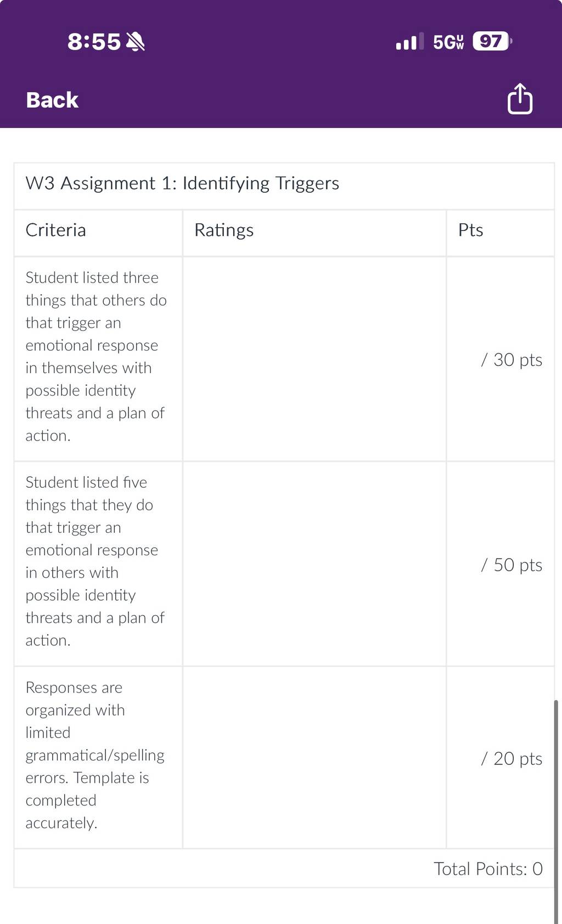Tap empty Ratings cell for 50 pts criterion
Image resolution: width=562 pixels, height=924 pixels.
[314, 564]
